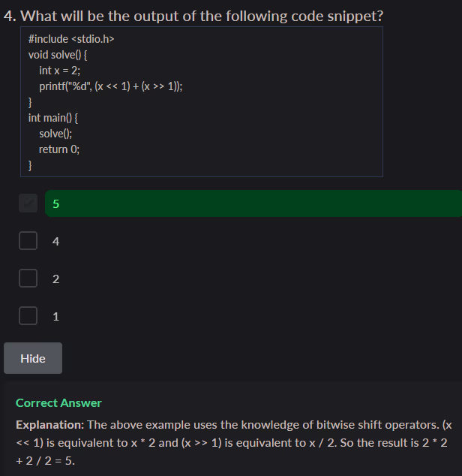Choose the answer label 2
The width and height of the screenshot is (462, 476).
point(56,279)
